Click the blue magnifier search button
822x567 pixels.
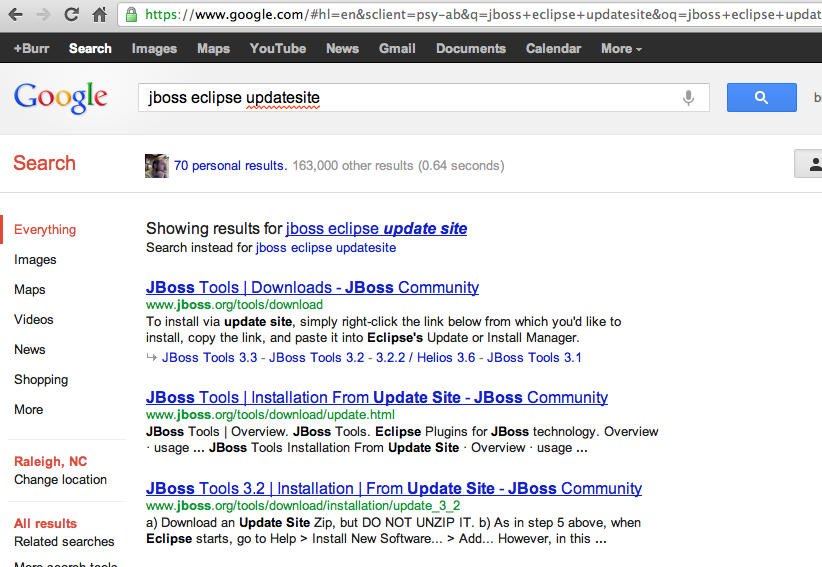click(x=761, y=97)
